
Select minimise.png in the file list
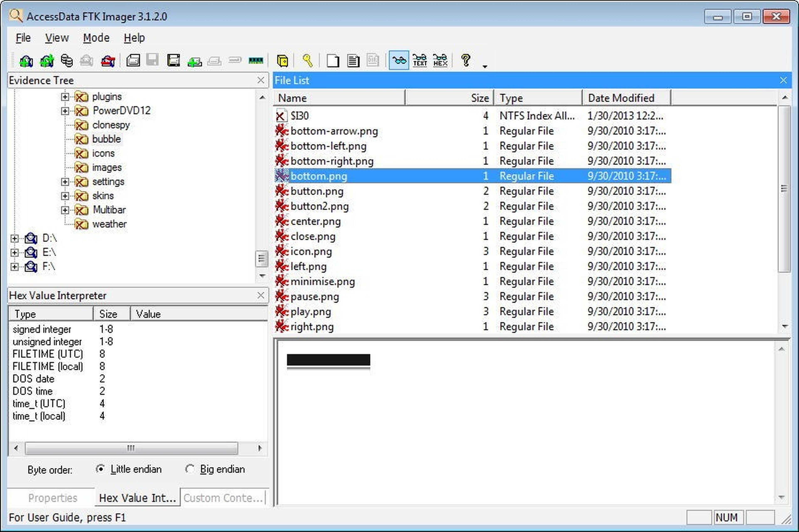[473, 282]
